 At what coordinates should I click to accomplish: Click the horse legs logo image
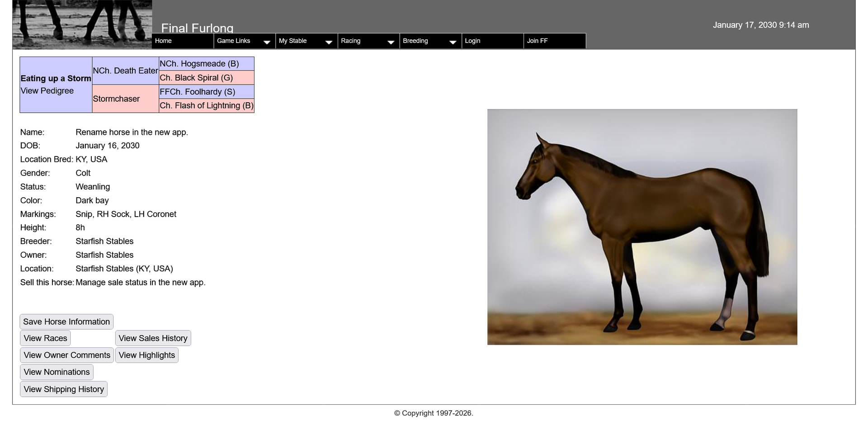coord(82,24)
